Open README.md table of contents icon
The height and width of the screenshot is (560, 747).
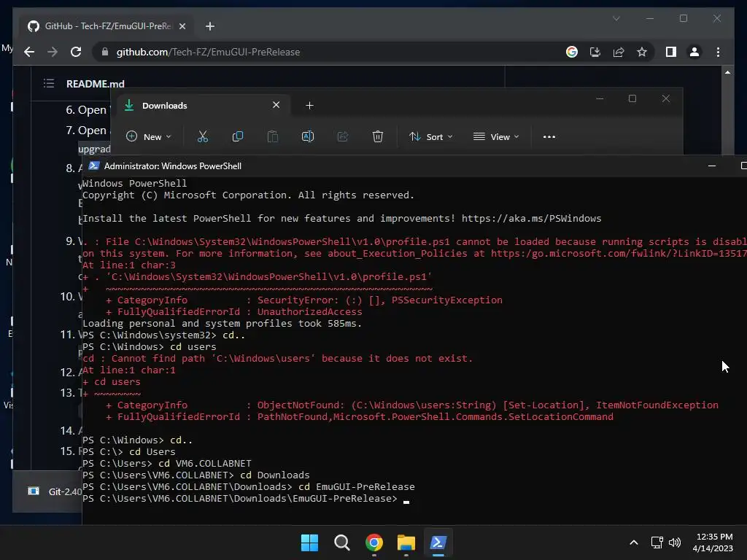click(49, 84)
